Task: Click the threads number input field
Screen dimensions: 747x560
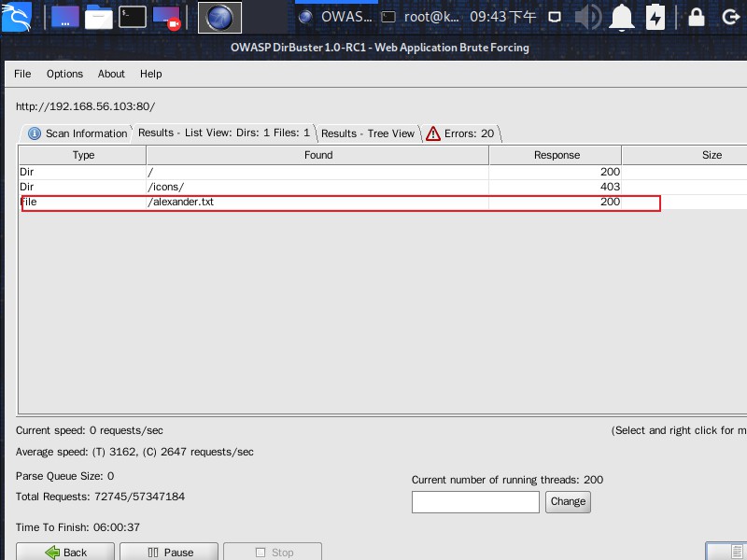Action: click(475, 502)
